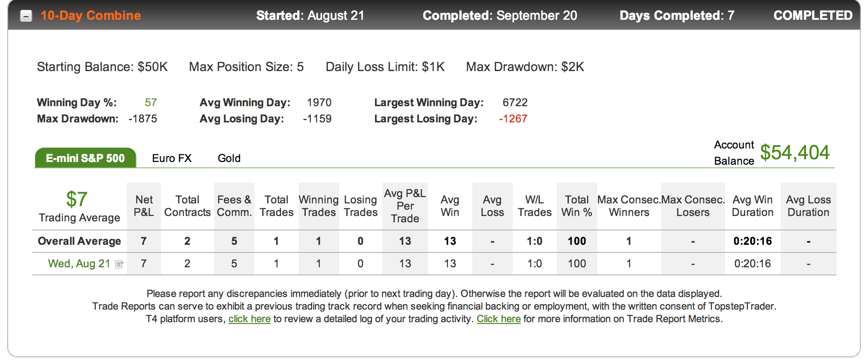Click the Avg Win Duration column header
The width and height of the screenshot is (868, 360).
click(x=753, y=206)
